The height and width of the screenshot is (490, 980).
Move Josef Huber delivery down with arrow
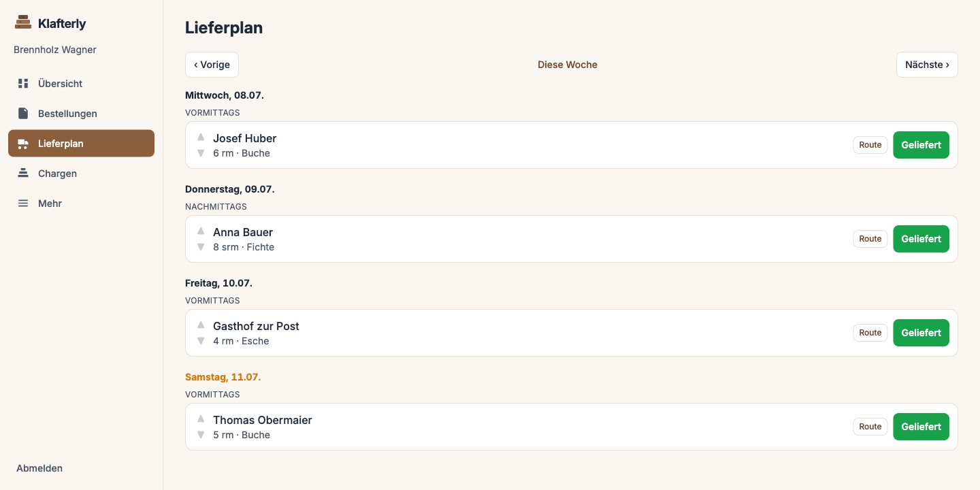(201, 153)
